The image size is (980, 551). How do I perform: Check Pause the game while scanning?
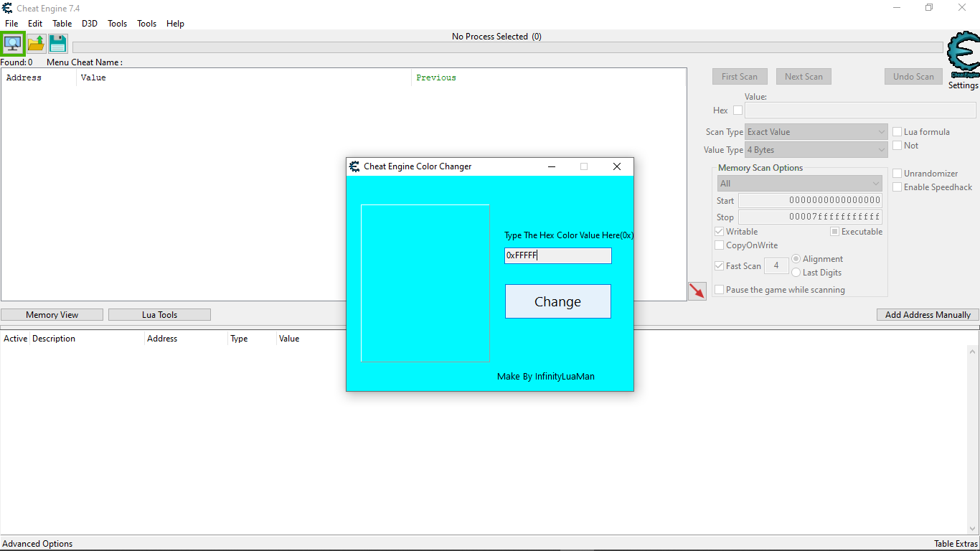click(720, 289)
